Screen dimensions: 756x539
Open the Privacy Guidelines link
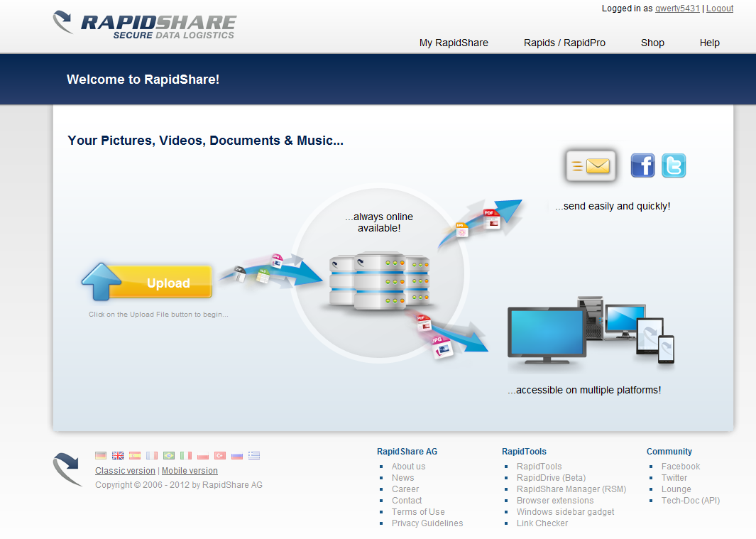tap(427, 523)
